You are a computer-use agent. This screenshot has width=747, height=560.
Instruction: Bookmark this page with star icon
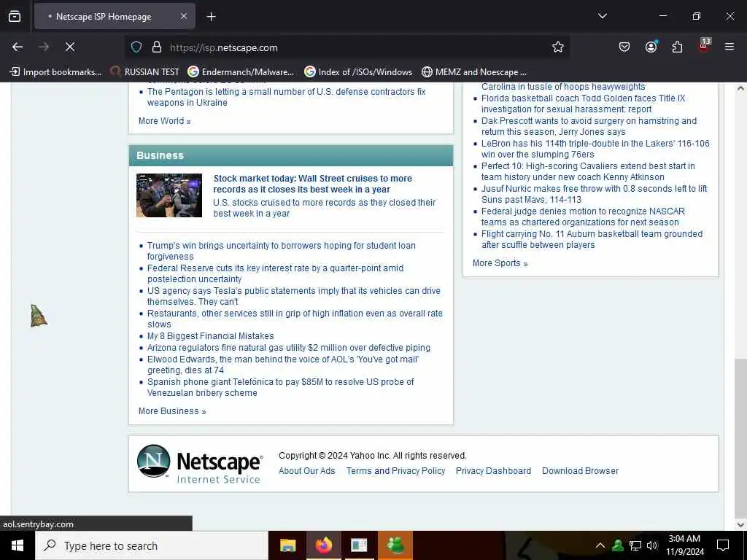point(558,47)
